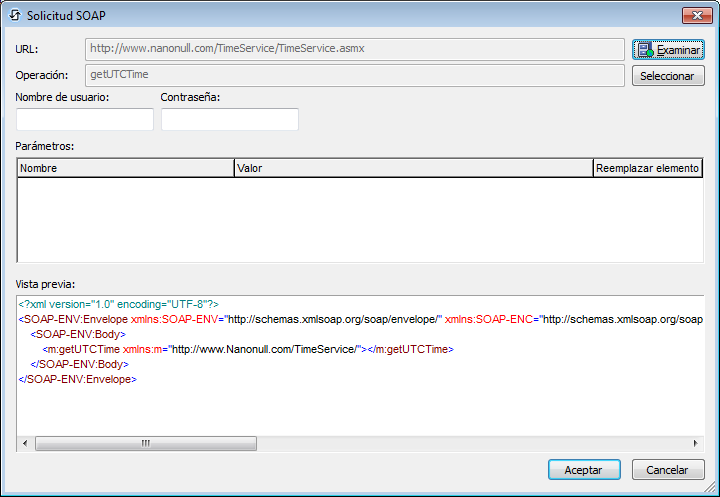Click the m:getUTCTime line in the preview
Image resolution: width=720 pixels, height=497 pixels.
[x=248, y=350]
